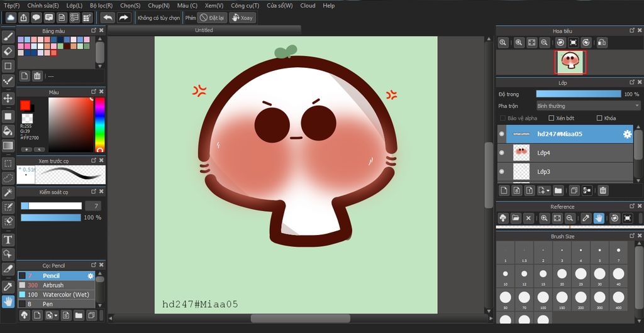This screenshot has height=333, width=644.
Task: Undock the Lớp panel
Action: (x=631, y=82)
